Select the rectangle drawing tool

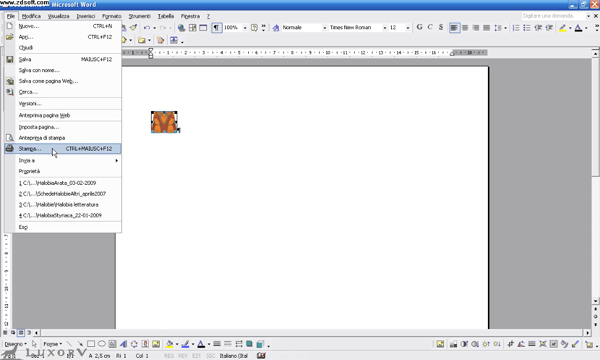coord(91,344)
